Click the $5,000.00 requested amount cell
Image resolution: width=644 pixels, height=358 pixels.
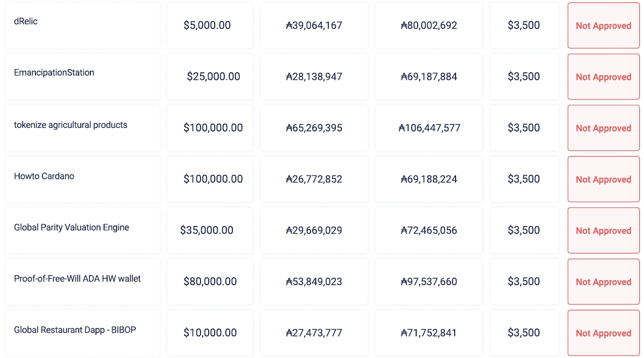tap(207, 25)
